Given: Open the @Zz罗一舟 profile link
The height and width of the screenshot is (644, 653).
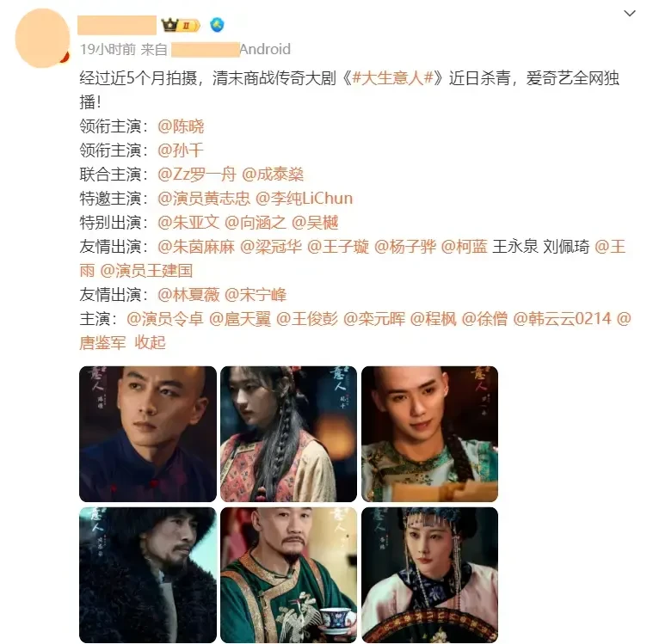Looking at the screenshot, I should [x=196, y=175].
